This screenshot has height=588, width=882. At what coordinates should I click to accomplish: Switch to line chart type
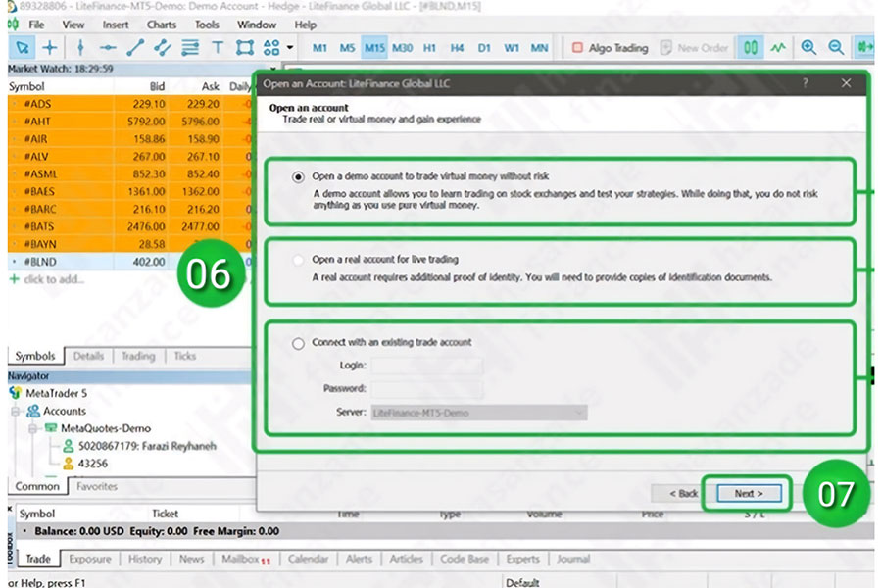[778, 48]
